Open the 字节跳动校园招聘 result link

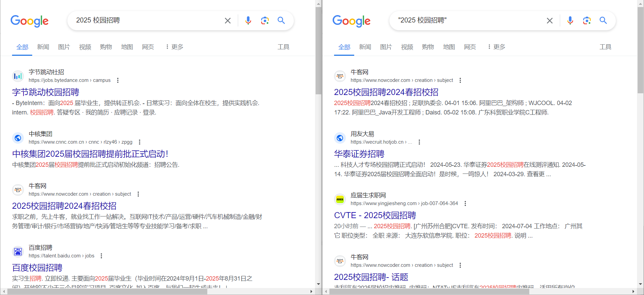click(x=46, y=92)
